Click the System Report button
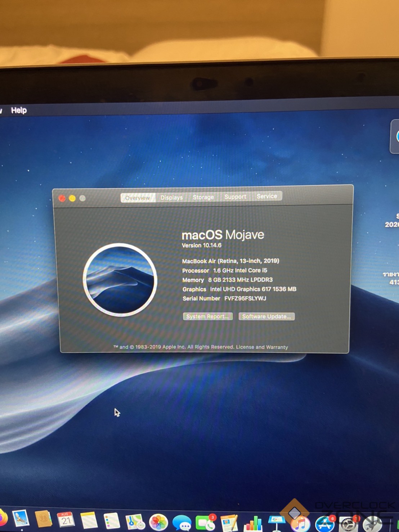The width and height of the screenshot is (399, 532). [x=207, y=316]
